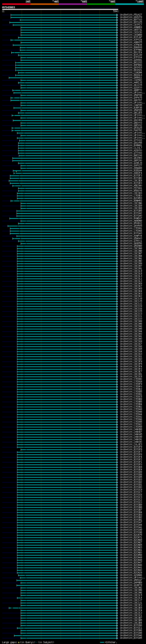Click the red 20% color scale segment
Image resolution: width=146 pixels, height=644 pixels.
tap(16, 4)
